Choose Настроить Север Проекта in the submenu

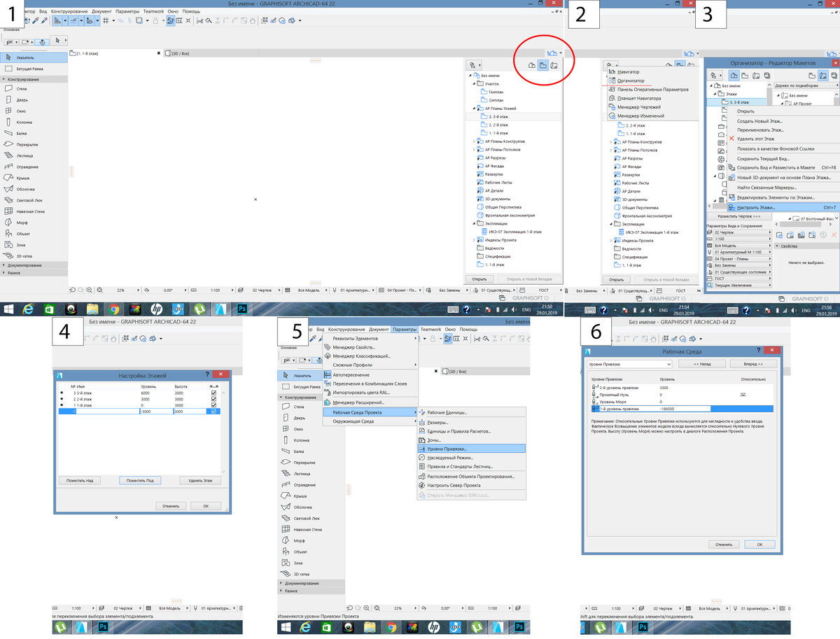pyautogui.click(x=471, y=485)
